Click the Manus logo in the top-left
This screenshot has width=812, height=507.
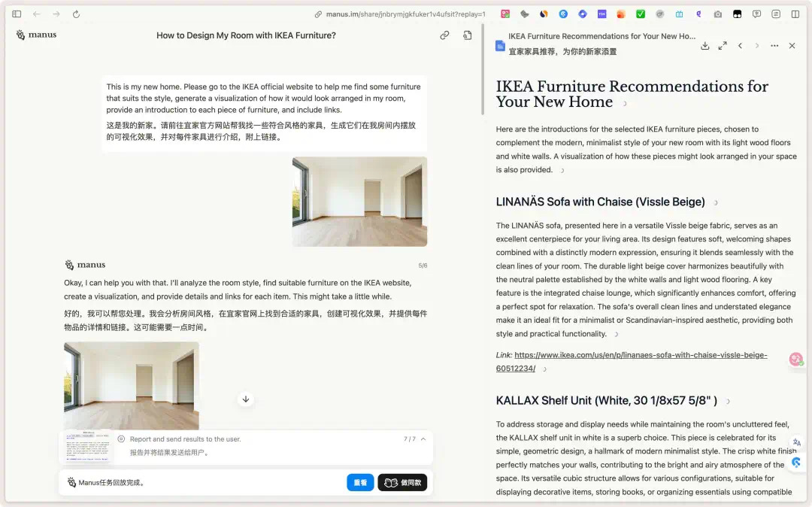[35, 35]
